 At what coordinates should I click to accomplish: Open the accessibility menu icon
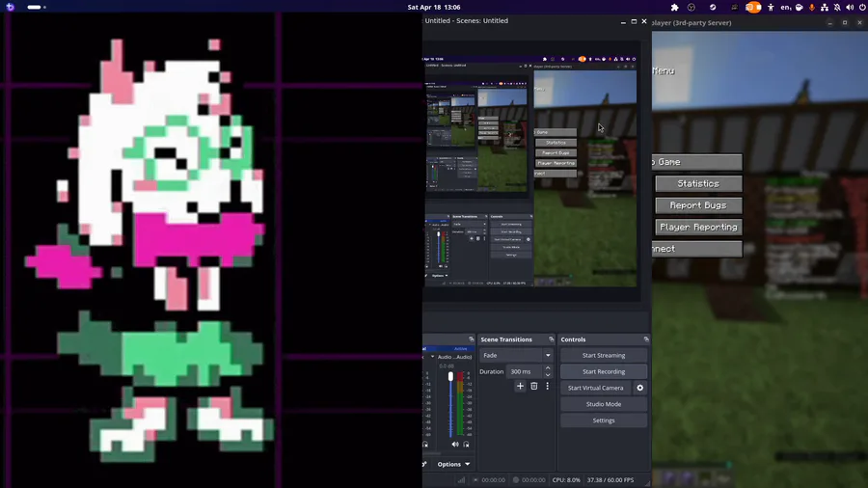(771, 7)
